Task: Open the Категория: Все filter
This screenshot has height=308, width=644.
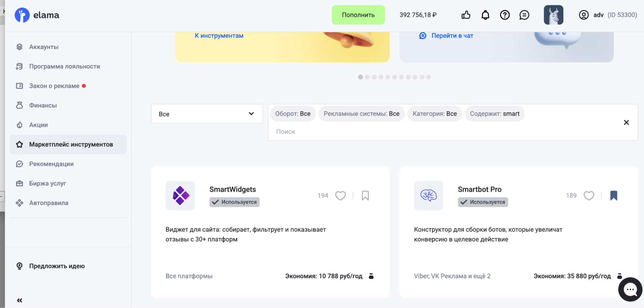Action: pos(434,114)
